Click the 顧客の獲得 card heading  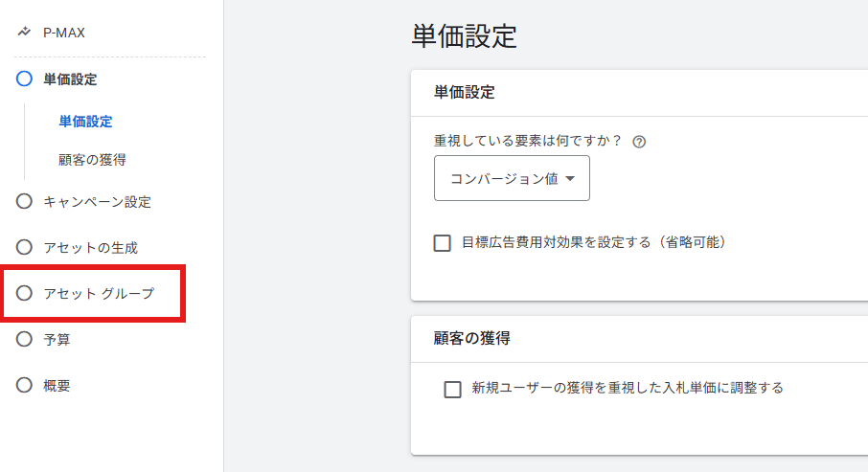pos(471,338)
